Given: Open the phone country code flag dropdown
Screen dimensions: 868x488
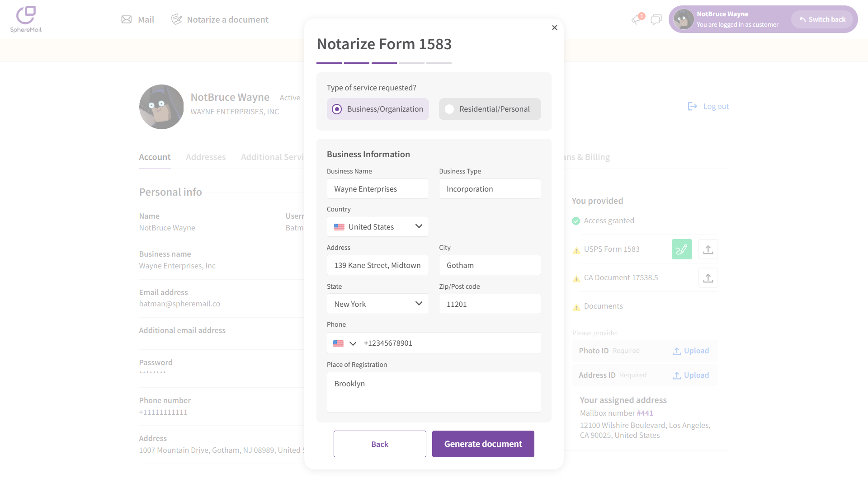Looking at the screenshot, I should pos(344,343).
